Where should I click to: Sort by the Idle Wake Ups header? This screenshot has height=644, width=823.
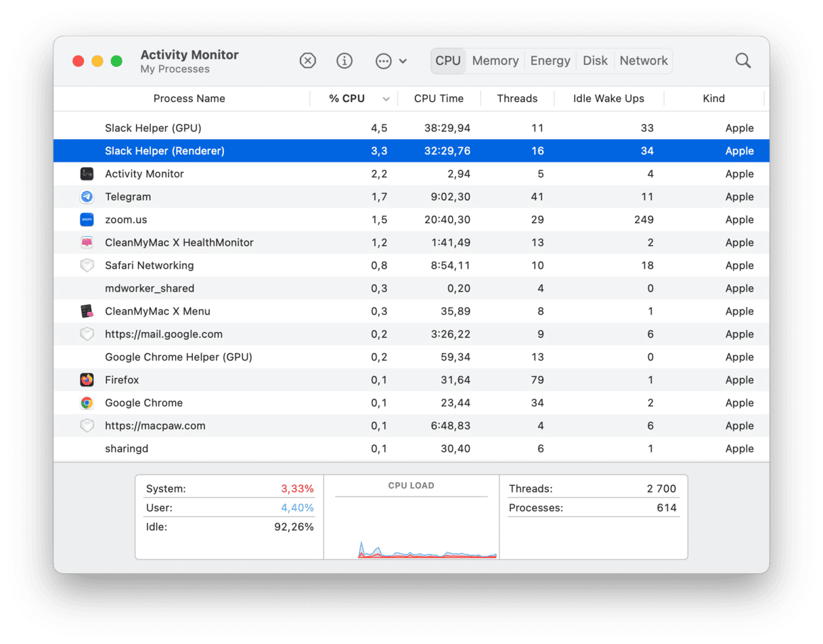[x=608, y=99]
